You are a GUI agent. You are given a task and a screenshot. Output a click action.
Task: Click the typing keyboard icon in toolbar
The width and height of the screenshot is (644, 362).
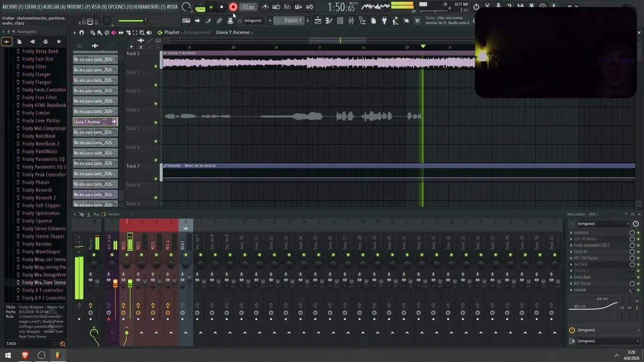[x=186, y=21]
